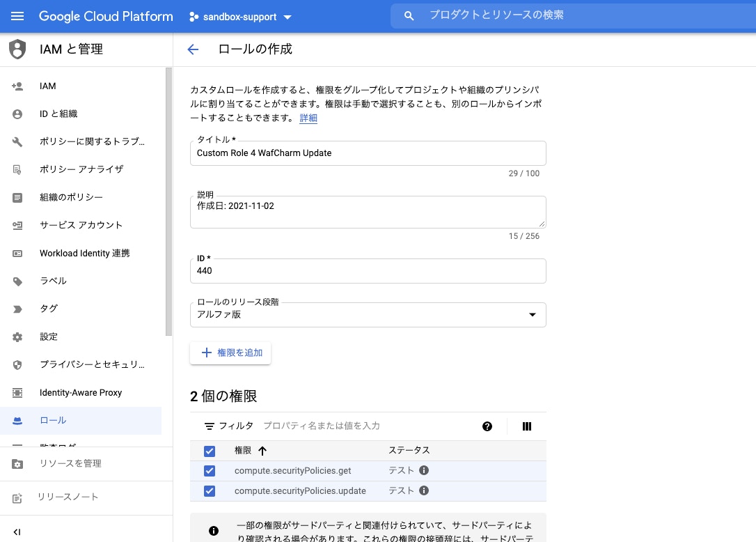756x542 pixels.
Task: Click info icon next to compute.securityPolicies.get status
Action: 424,470
